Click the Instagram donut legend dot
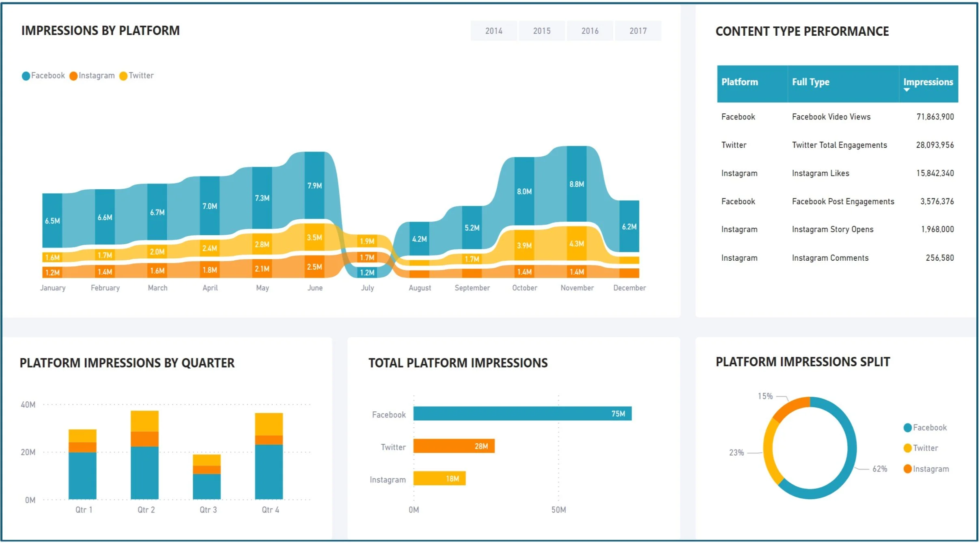The width and height of the screenshot is (980, 543). 908,469
